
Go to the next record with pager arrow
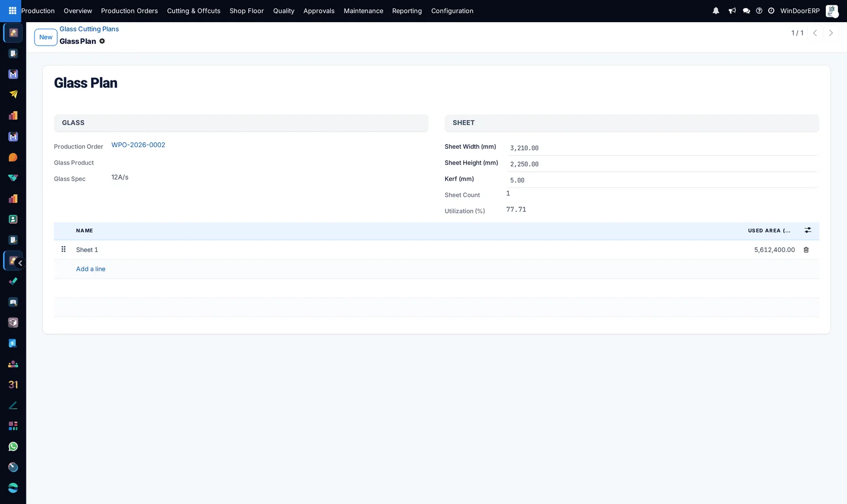coord(831,33)
